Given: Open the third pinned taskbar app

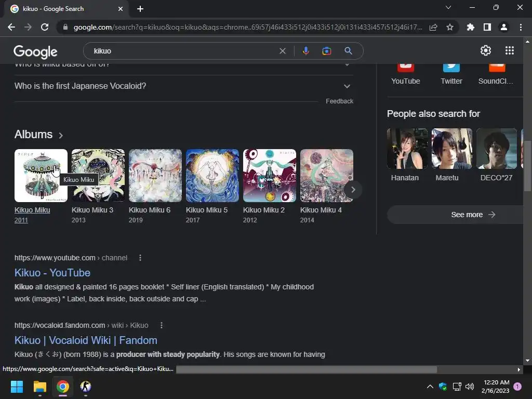Looking at the screenshot, I should (x=86, y=387).
